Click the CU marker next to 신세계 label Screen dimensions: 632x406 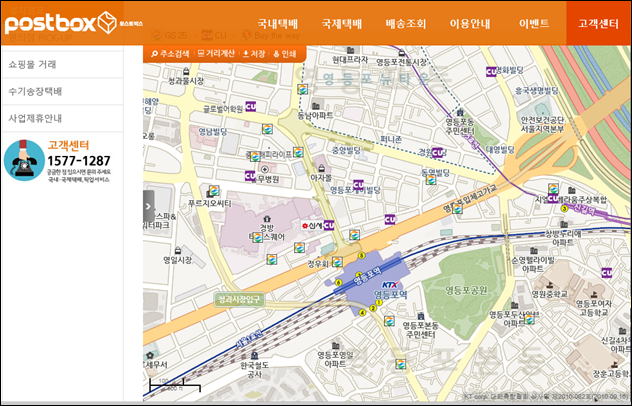329,225
